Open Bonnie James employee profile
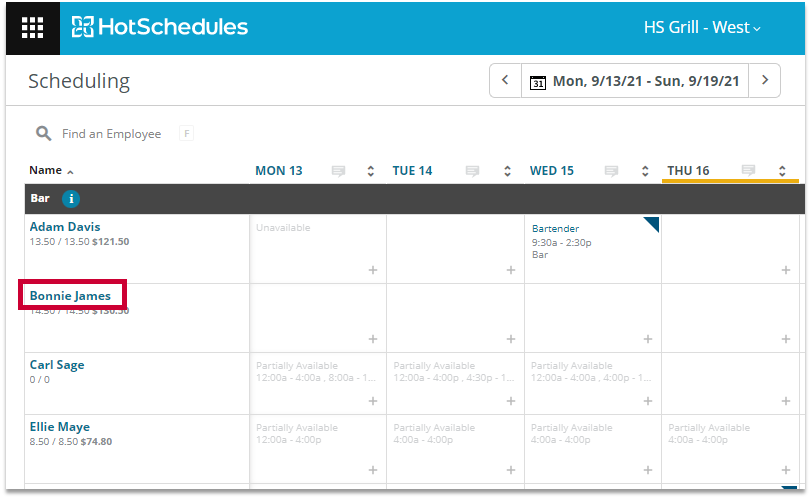 pos(70,296)
